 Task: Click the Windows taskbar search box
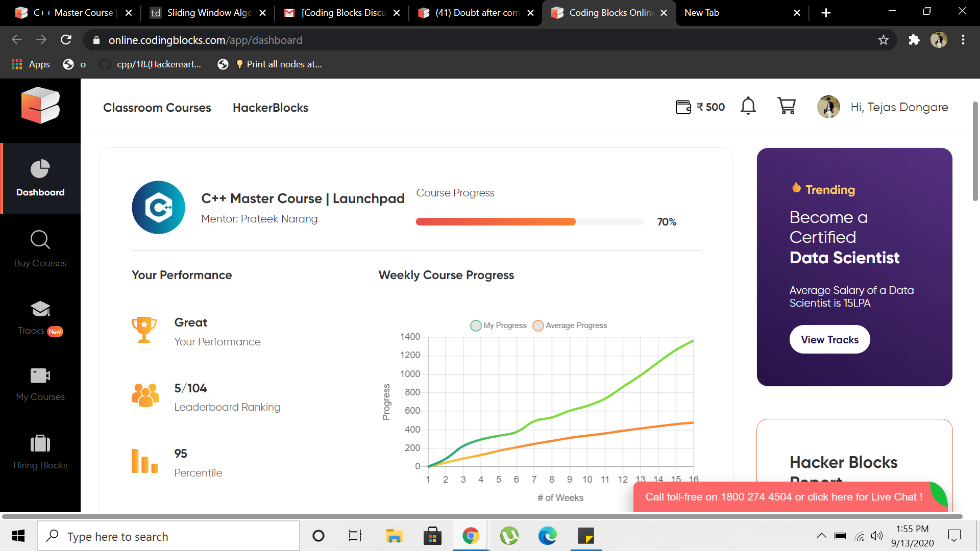tap(168, 536)
